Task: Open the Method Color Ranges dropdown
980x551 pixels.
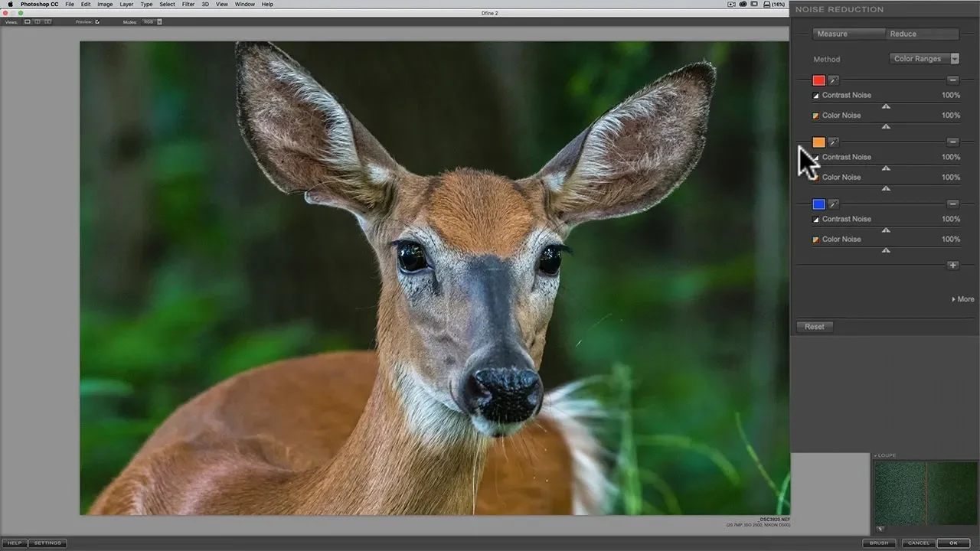Action: [925, 59]
